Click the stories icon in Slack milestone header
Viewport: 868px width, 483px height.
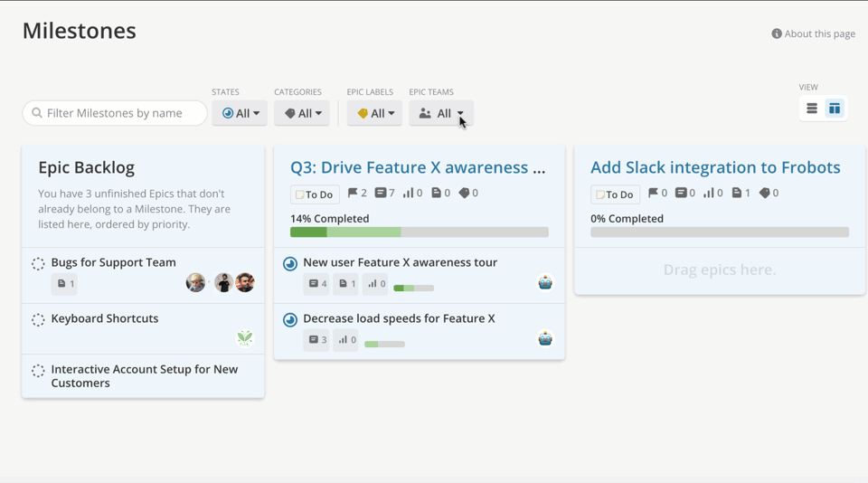tap(681, 193)
